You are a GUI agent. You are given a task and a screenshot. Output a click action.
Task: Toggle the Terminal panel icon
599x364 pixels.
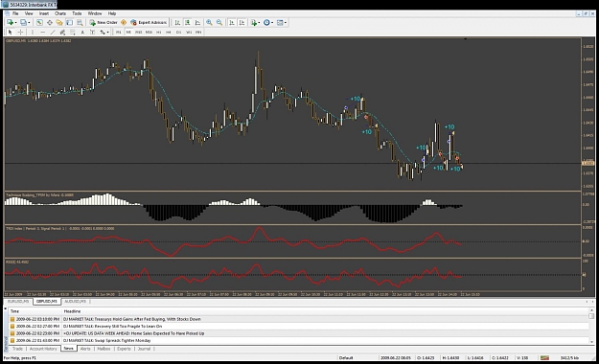69,23
